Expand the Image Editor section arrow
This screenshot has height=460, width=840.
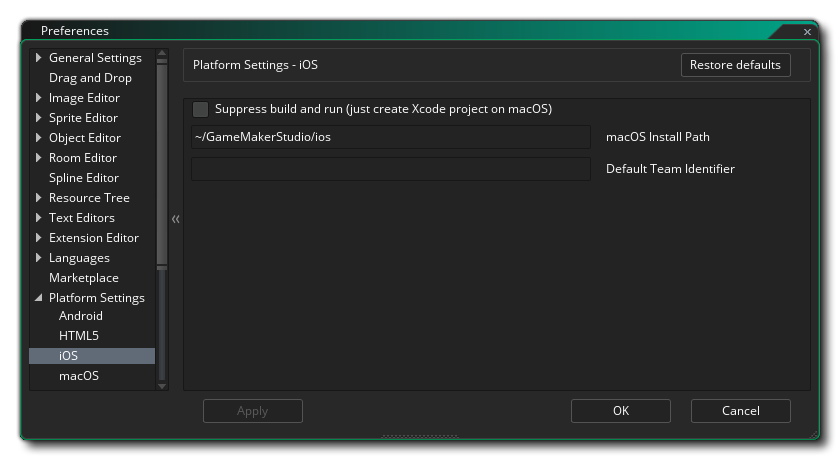tap(39, 98)
